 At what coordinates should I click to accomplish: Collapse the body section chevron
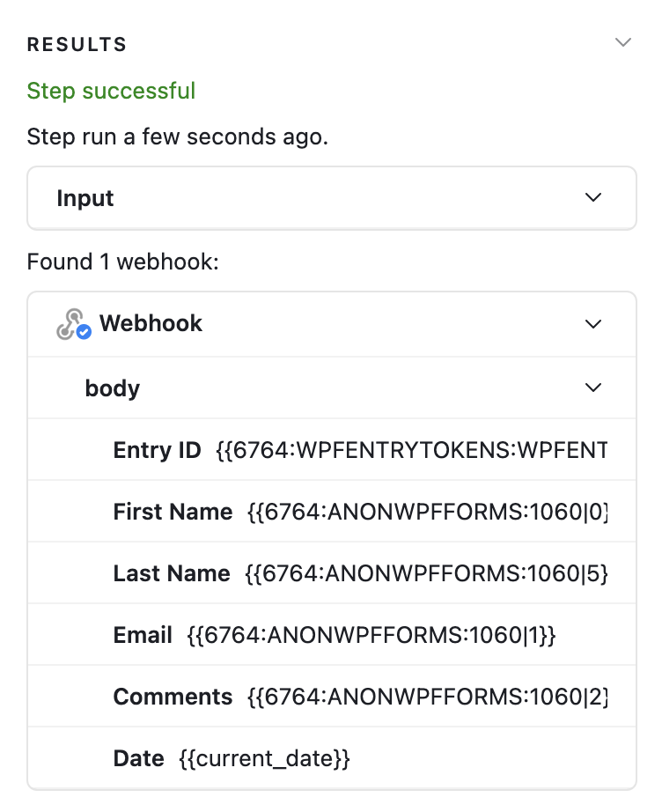(593, 388)
